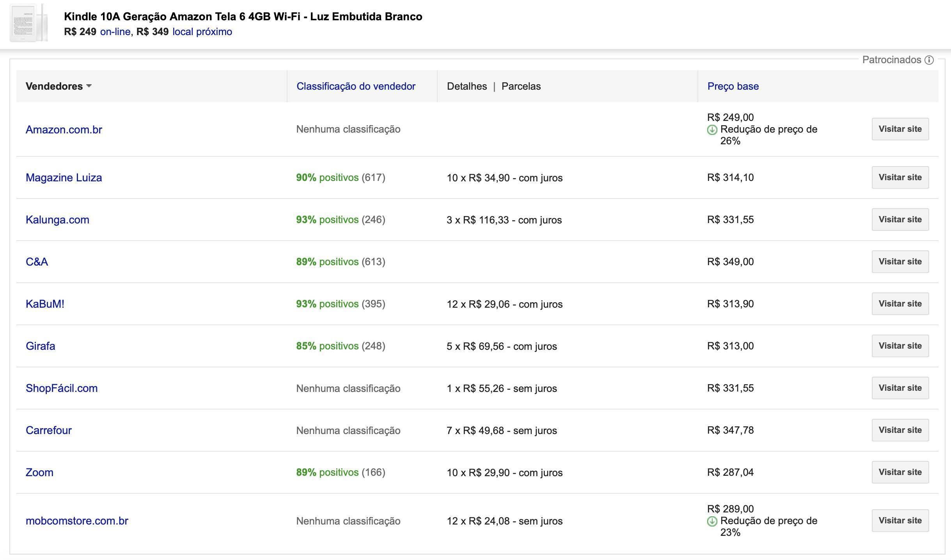Image resolution: width=951 pixels, height=560 pixels.
Task: Open Girafa 85% positivos rating
Action: click(x=327, y=346)
